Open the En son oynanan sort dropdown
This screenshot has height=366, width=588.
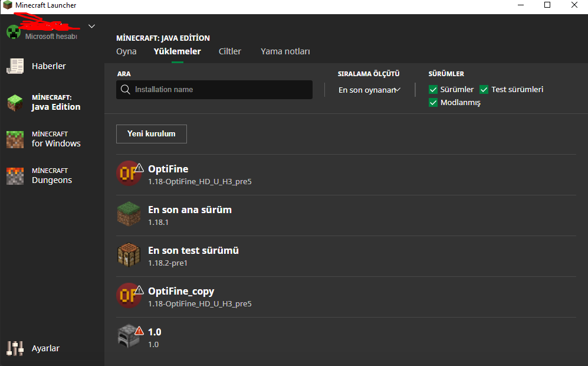(369, 90)
